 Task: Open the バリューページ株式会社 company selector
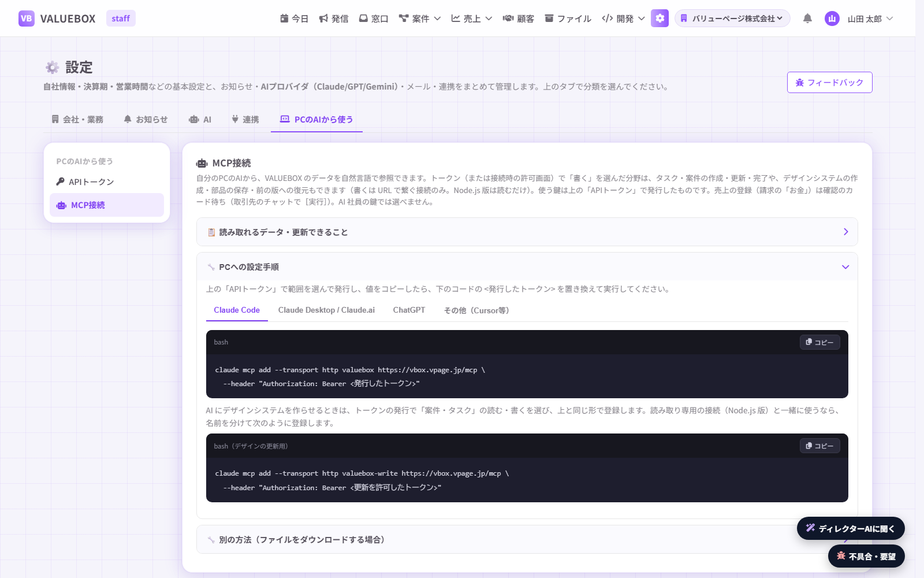[x=732, y=18]
